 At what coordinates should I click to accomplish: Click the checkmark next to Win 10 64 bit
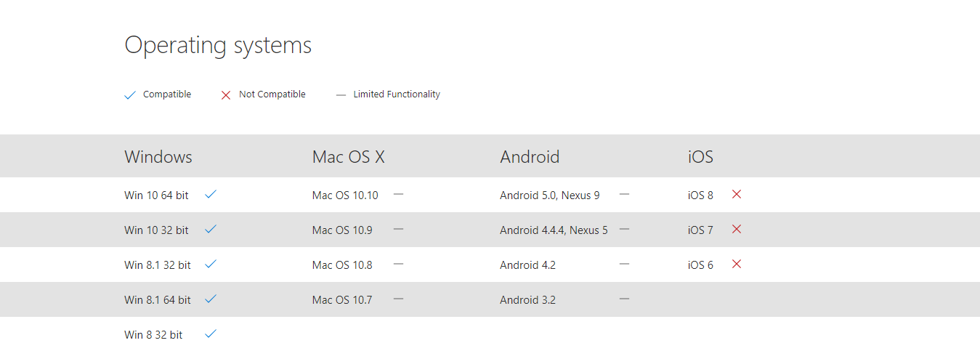pyautogui.click(x=211, y=194)
